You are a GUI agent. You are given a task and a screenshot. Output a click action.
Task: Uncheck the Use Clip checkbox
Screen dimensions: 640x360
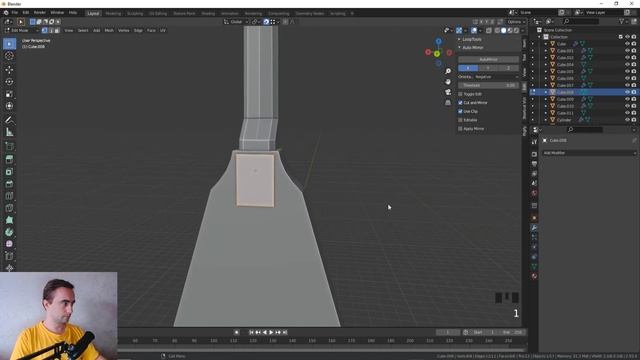point(460,111)
